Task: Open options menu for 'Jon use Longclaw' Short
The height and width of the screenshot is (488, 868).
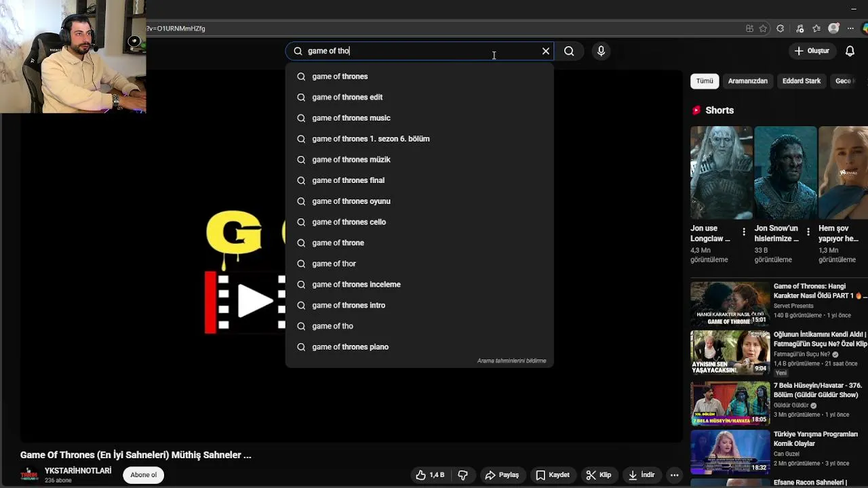Action: (744, 232)
